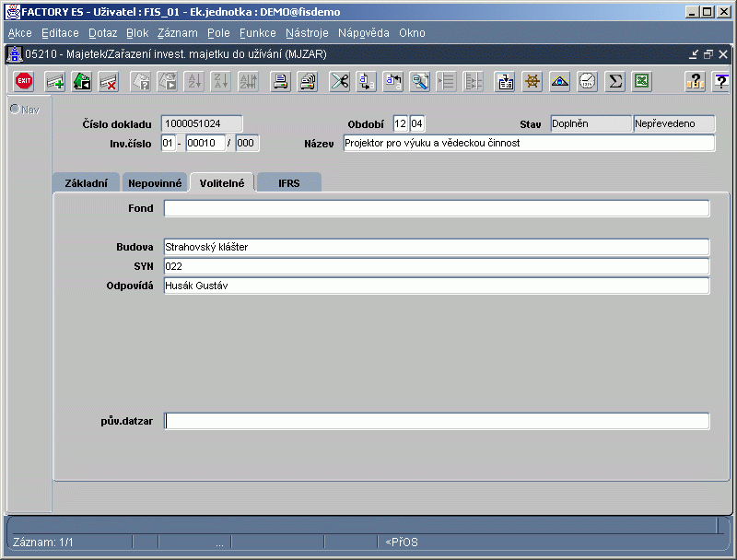Click the ship's wheel navigation icon
Viewport: 737px width, 560px height.
coord(532,81)
